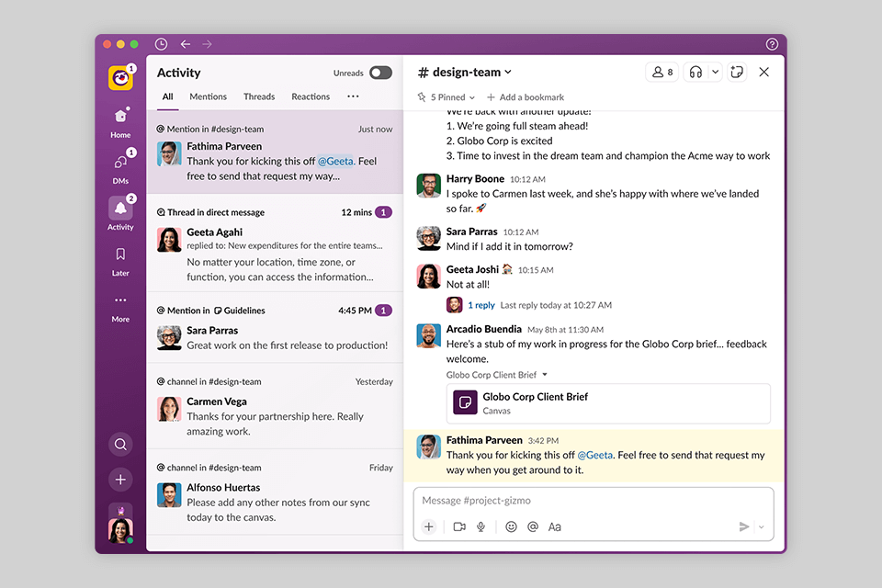Viewport: 882px width, 588px height.
Task: Open Activity bell in the sidebar
Action: (x=120, y=214)
